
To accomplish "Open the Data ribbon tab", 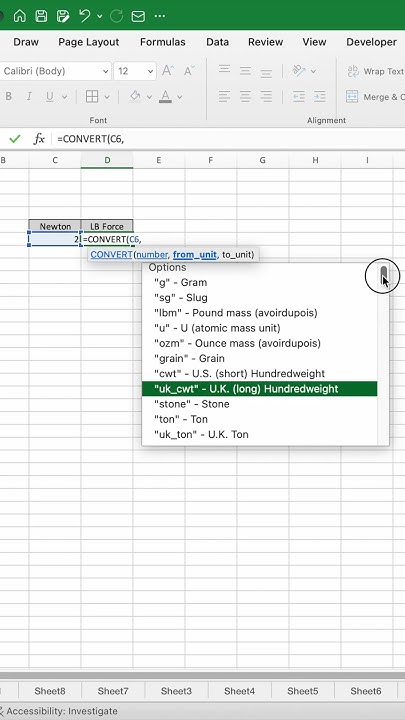I will (x=218, y=42).
